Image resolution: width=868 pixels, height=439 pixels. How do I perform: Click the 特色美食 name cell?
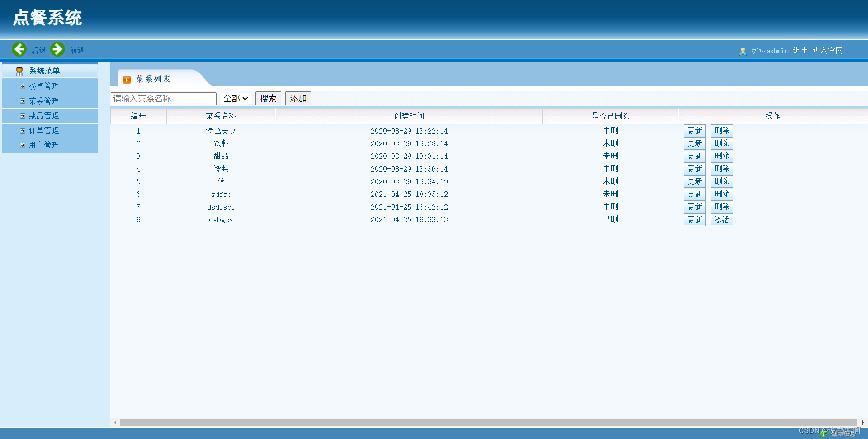pyautogui.click(x=221, y=131)
